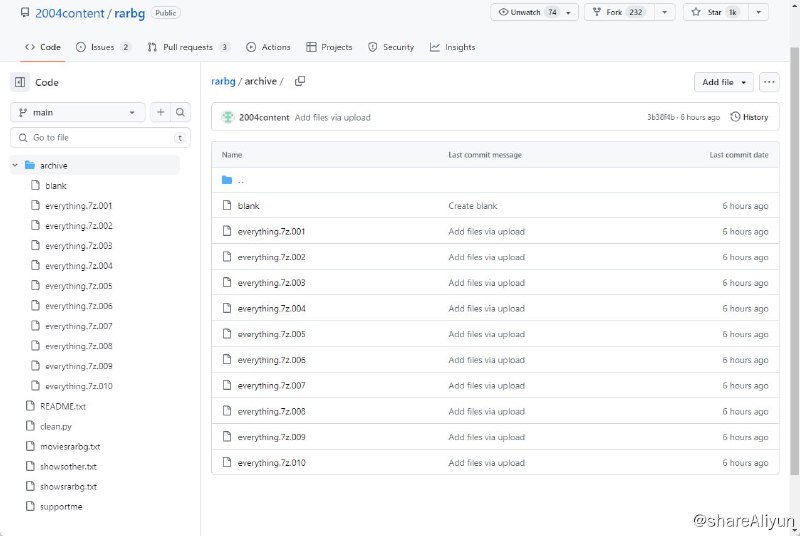Click the 2004content avatar in commit bar
This screenshot has height=536, width=800.
coord(228,117)
